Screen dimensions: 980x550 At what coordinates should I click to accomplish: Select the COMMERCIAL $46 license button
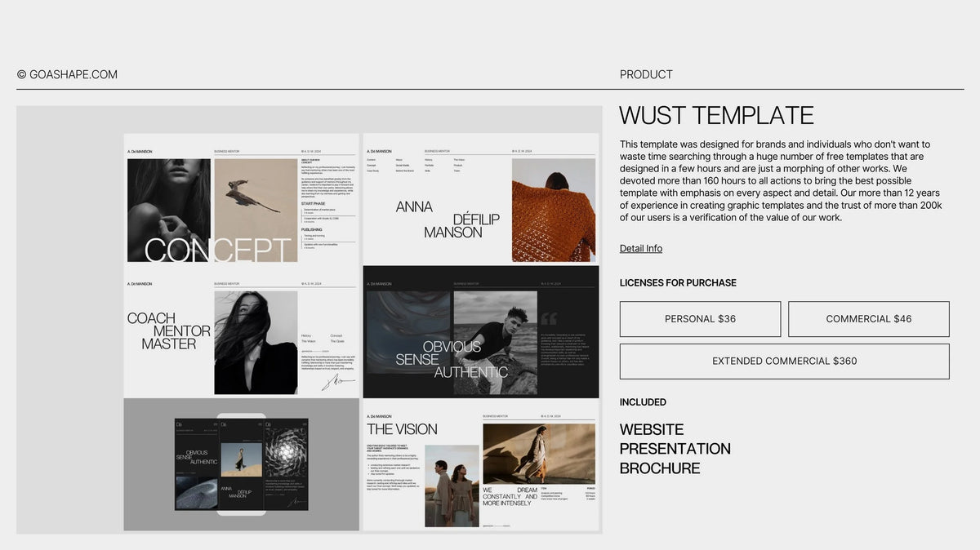pos(869,319)
